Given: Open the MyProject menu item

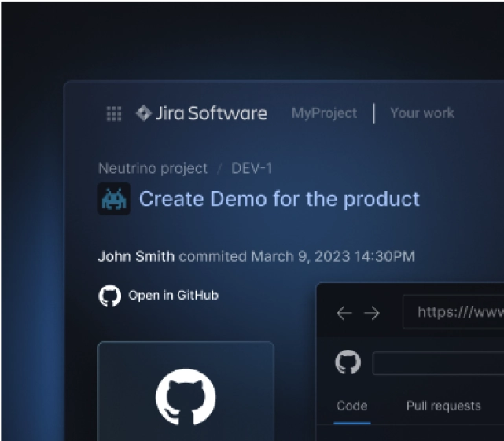Looking at the screenshot, I should [324, 113].
